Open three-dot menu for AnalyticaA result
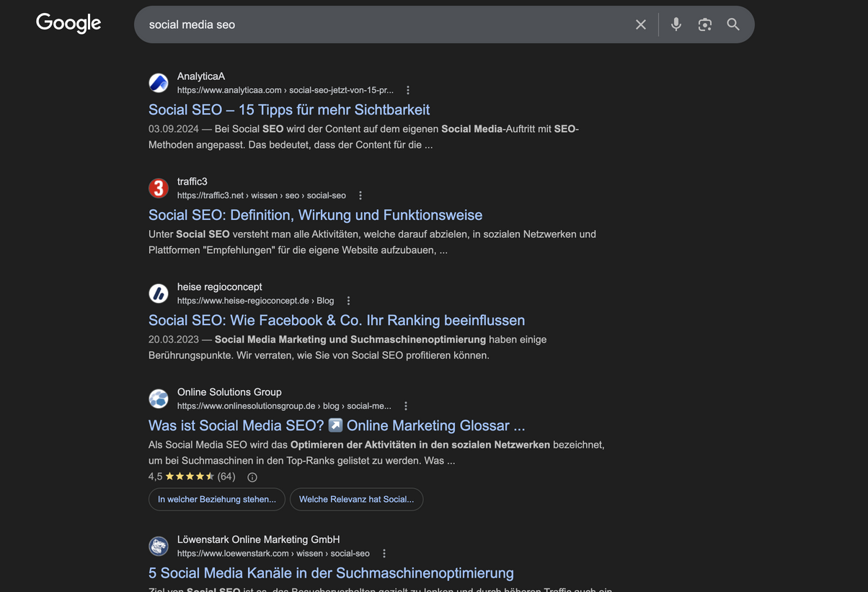868x592 pixels. coord(408,90)
